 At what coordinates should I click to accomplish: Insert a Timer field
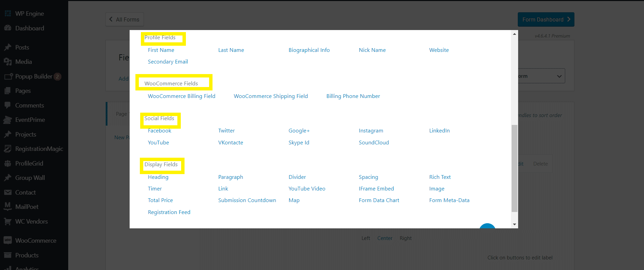pos(155,188)
